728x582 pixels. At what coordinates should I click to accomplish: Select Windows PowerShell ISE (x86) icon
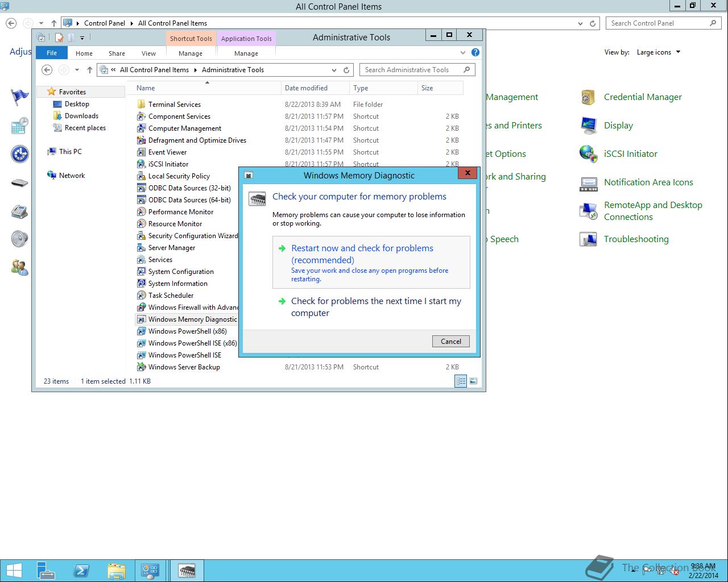(x=141, y=343)
